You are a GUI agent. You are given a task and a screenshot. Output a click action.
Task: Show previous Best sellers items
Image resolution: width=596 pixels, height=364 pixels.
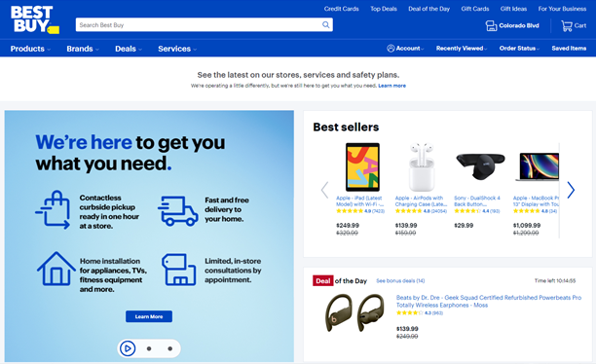[x=324, y=190]
